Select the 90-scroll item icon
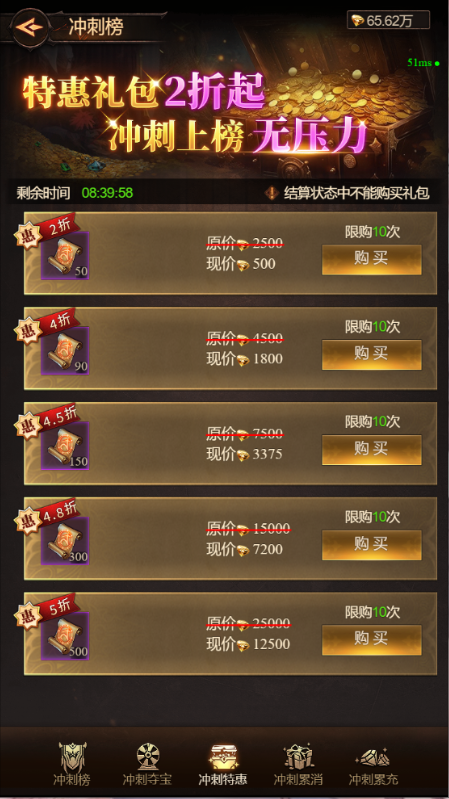 [65, 351]
